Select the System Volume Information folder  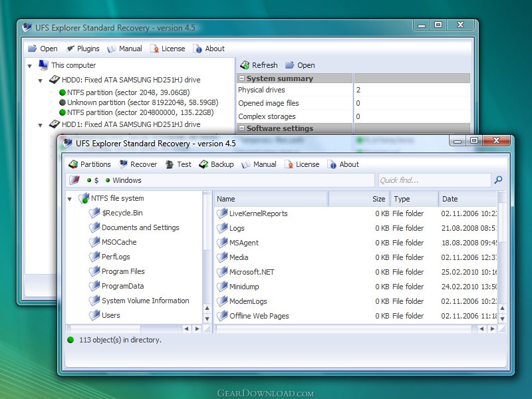tap(139, 301)
